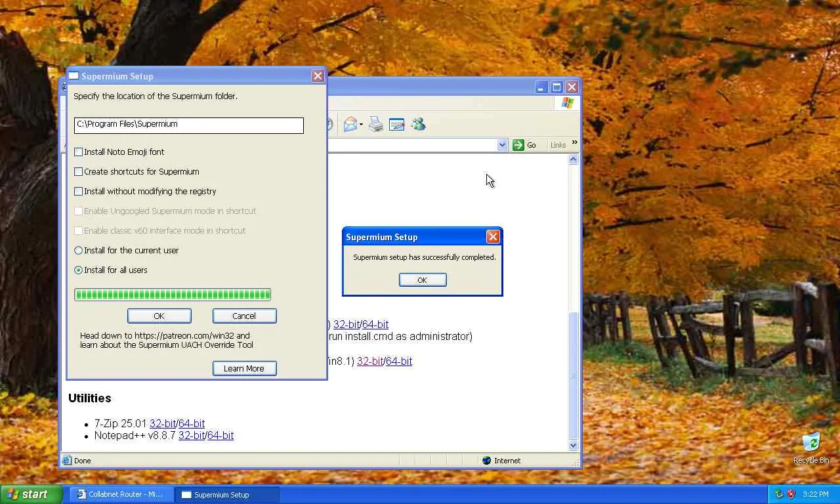Click OK below the install progress bar
Screen dimensions: 840x504
pos(159,316)
